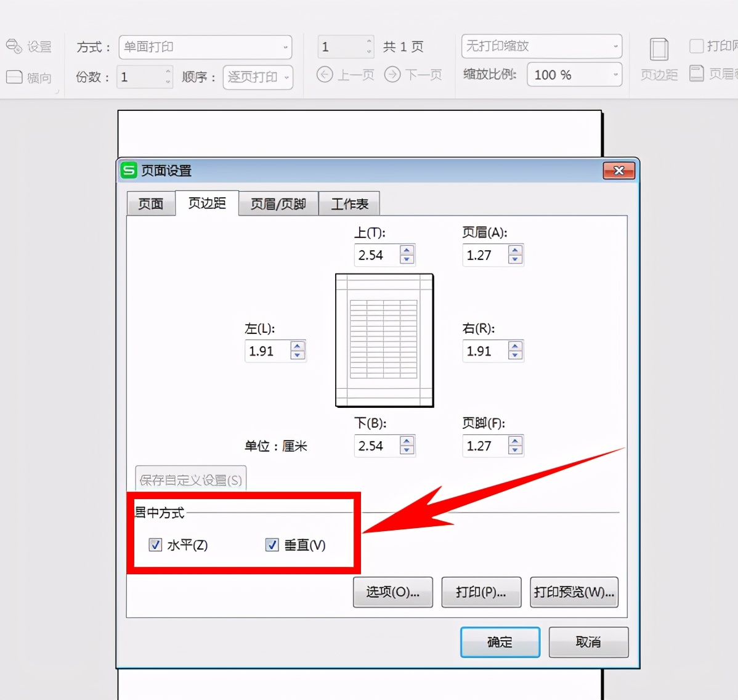
Task: Click the 页眉页脚 icon in the toolbar
Action: 696,74
